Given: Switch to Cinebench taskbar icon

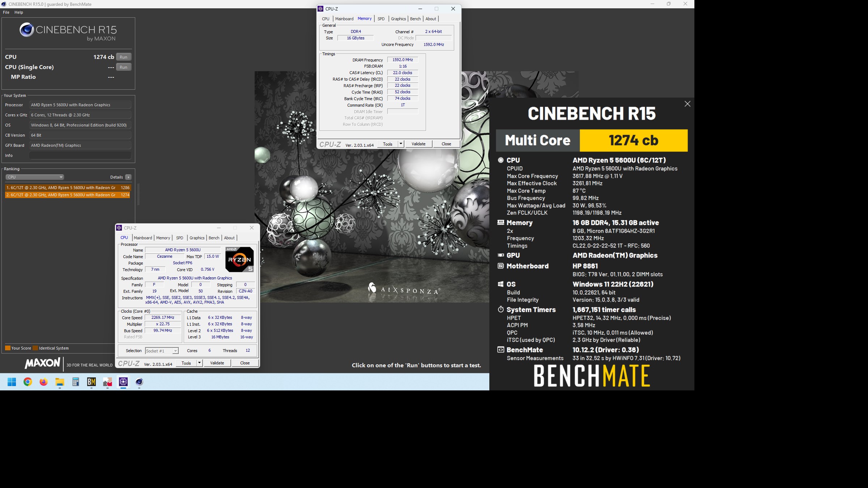Looking at the screenshot, I should click(x=139, y=382).
